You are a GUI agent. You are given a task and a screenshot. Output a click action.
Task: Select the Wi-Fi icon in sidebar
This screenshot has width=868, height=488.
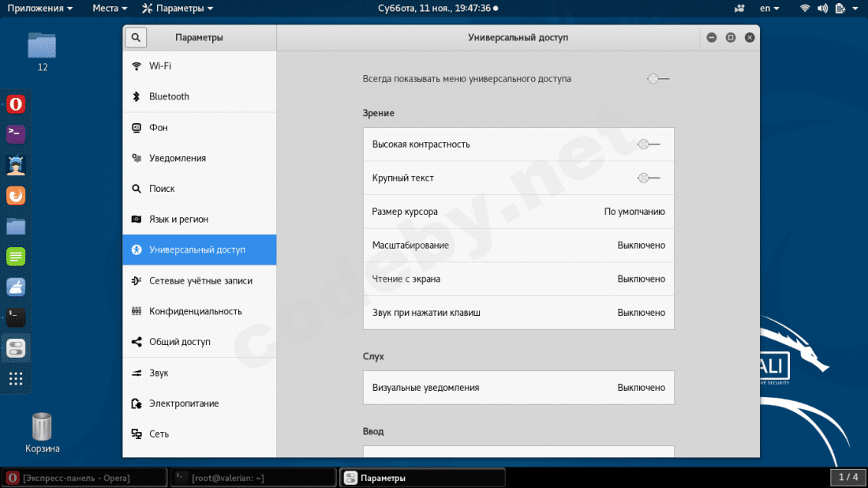(137, 66)
